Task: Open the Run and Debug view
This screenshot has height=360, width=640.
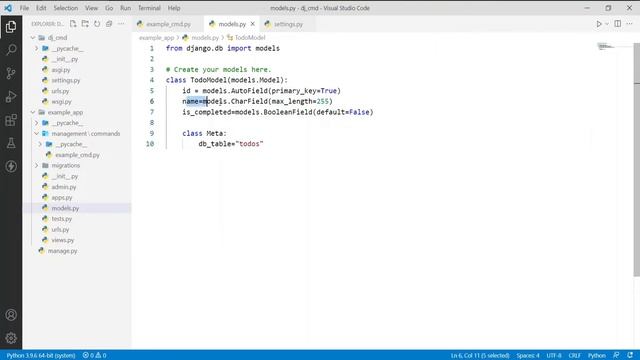Action: [11, 97]
